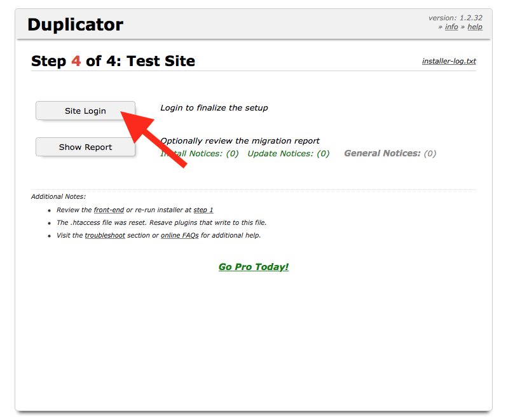Click the Step 4 of 4: Test Site heading
The width and height of the screenshot is (520, 420).
click(113, 61)
